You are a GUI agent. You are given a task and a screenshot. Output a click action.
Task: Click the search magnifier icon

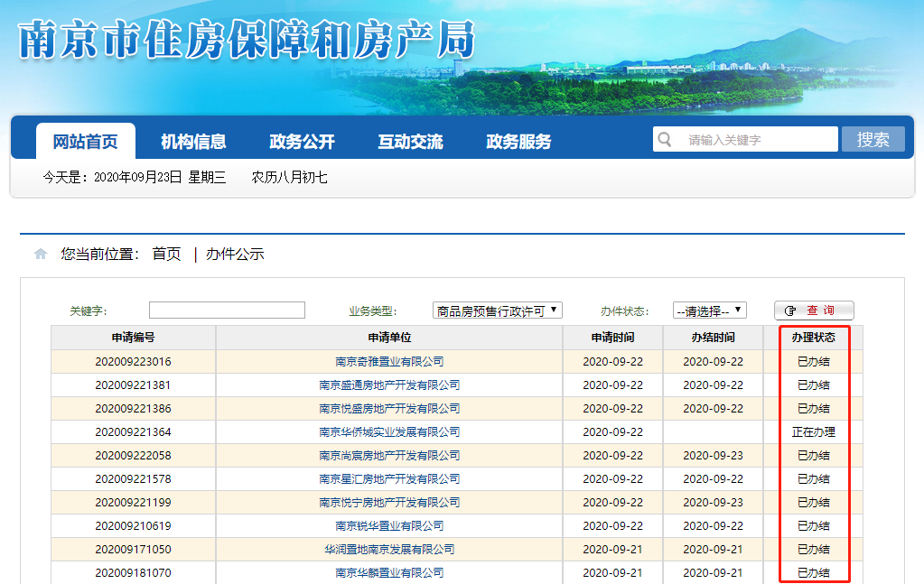coord(665,140)
